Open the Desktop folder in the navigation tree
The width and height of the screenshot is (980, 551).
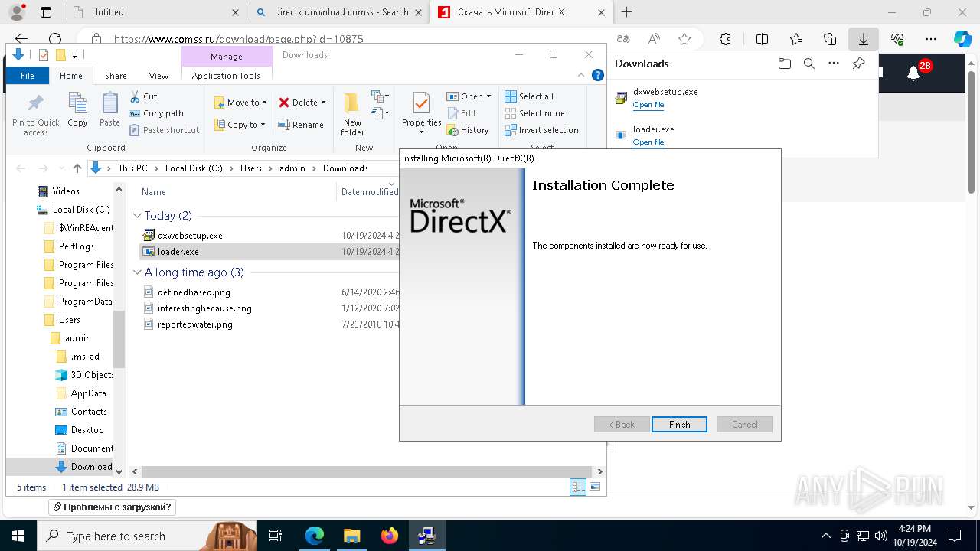[x=87, y=430]
